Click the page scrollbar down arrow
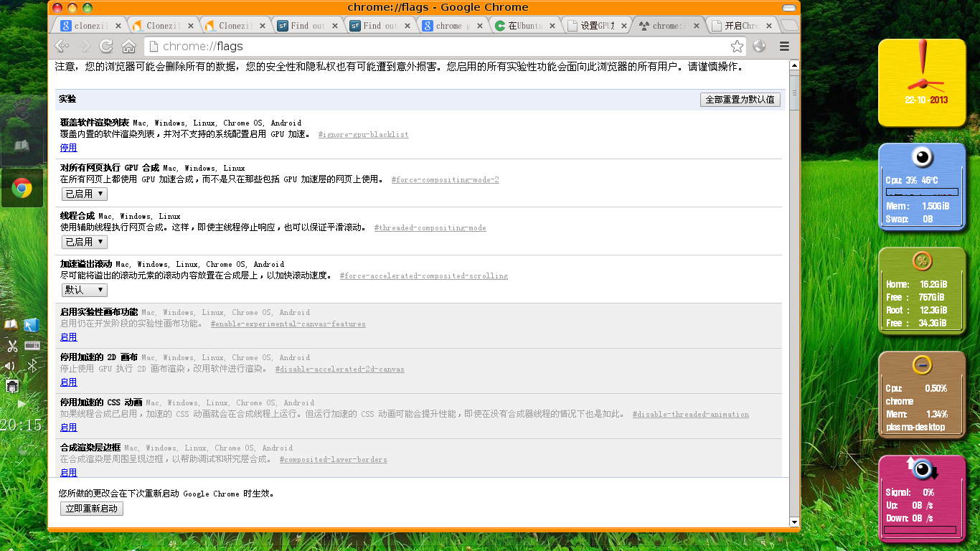The image size is (980, 551). [x=794, y=522]
